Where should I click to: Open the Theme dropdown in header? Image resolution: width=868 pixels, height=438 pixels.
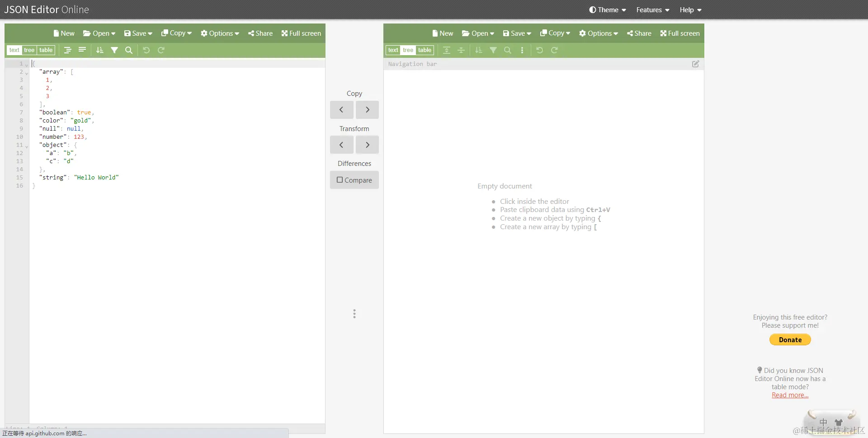pyautogui.click(x=608, y=10)
